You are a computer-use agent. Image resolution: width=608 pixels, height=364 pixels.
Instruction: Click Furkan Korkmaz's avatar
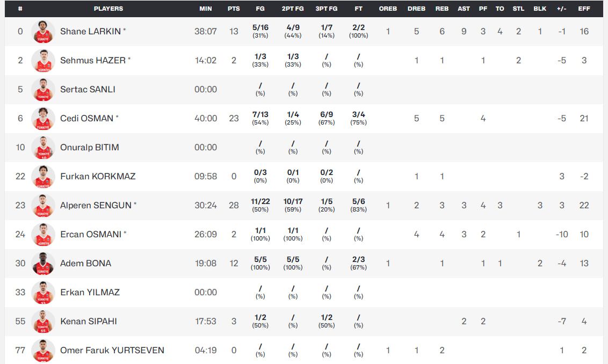43,177
